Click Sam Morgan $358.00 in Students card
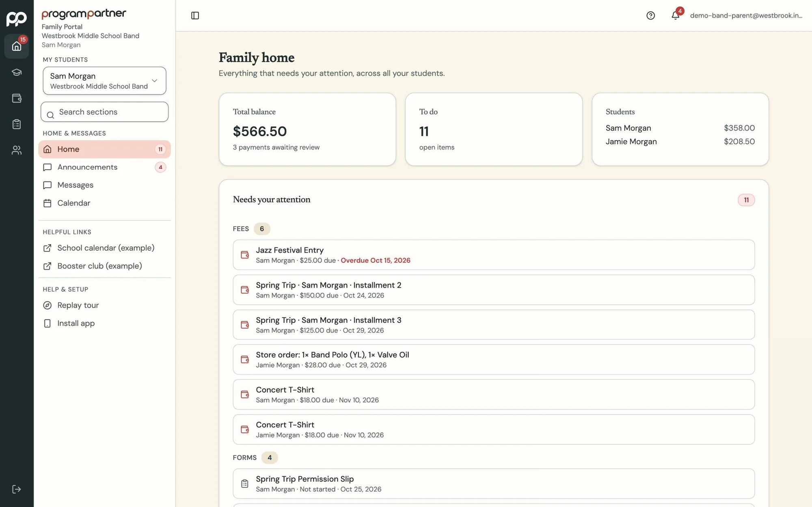The image size is (812, 507). [x=680, y=128]
